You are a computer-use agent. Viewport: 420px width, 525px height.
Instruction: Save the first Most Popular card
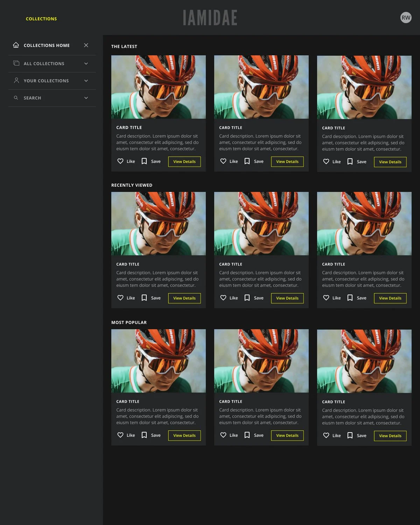click(x=151, y=435)
